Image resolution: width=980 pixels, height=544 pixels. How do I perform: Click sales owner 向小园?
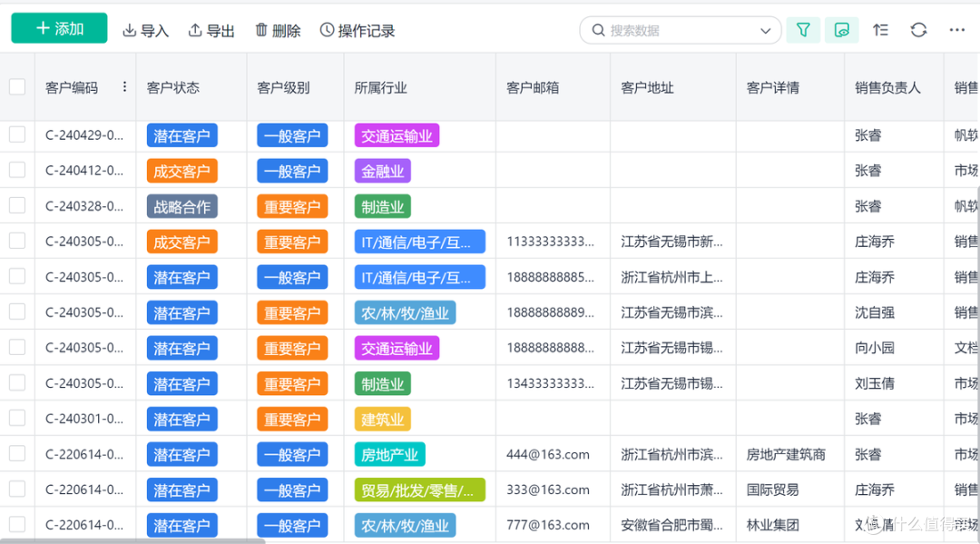(x=875, y=348)
